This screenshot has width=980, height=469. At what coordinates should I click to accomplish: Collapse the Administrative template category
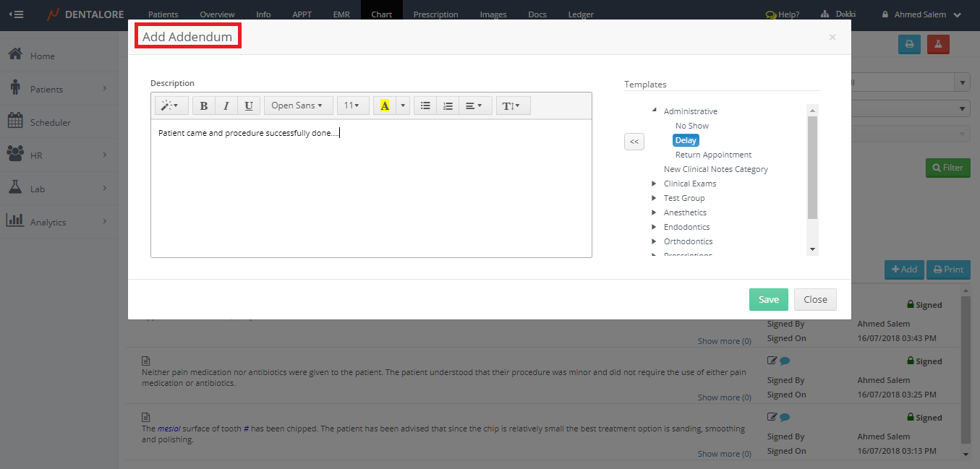pyautogui.click(x=655, y=111)
